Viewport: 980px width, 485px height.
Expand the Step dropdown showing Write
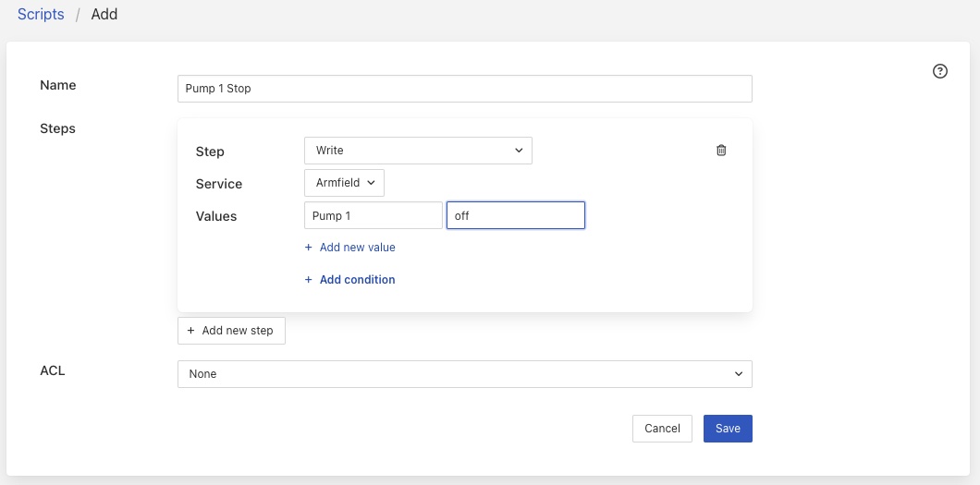(x=418, y=151)
